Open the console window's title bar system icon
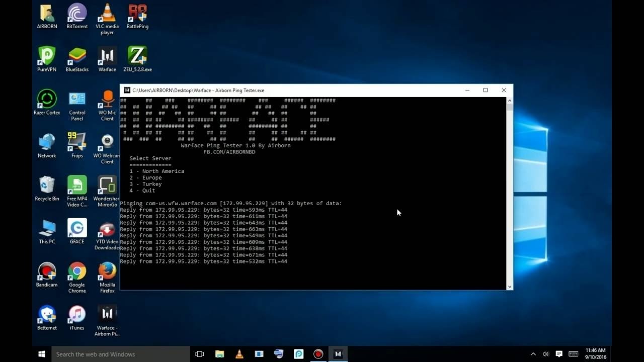 (x=127, y=90)
